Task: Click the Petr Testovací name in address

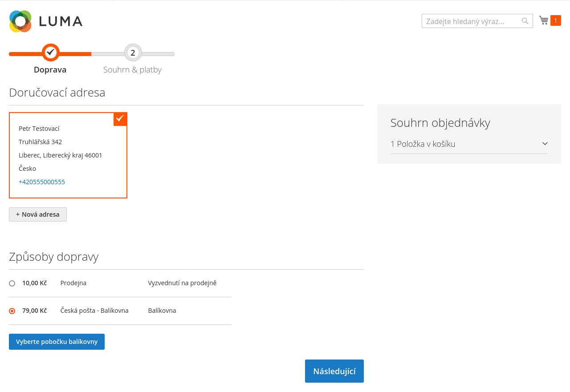Action: coord(39,129)
